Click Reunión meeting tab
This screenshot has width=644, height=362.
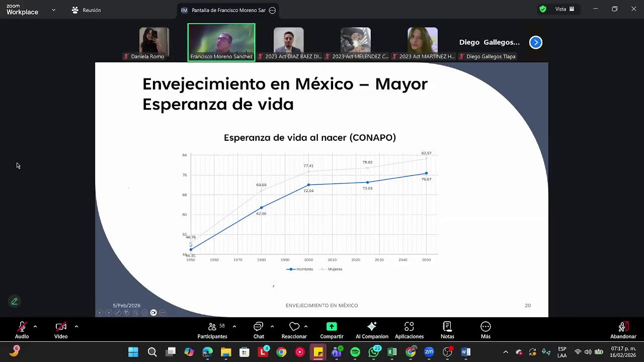pyautogui.click(x=86, y=10)
